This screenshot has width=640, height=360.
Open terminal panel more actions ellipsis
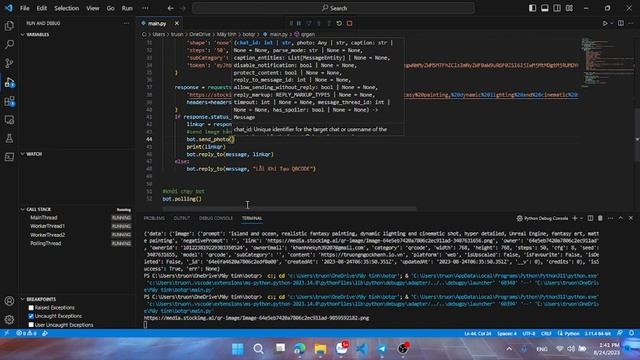(x=610, y=218)
